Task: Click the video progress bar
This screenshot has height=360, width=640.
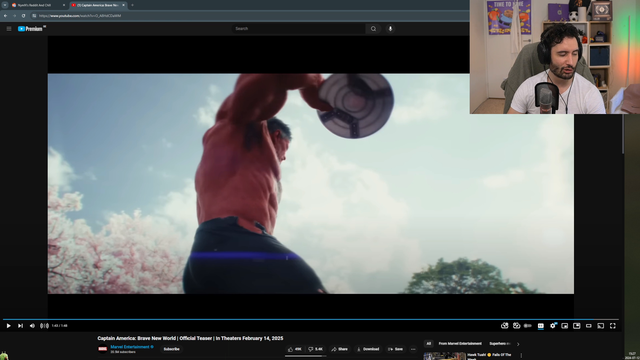Action: click(x=311, y=319)
